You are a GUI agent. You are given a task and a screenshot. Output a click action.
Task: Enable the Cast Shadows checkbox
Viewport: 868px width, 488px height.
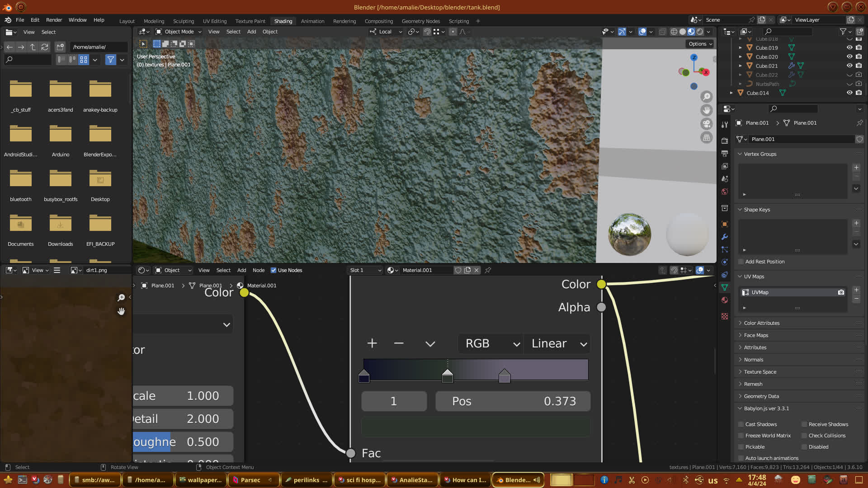[741, 424]
